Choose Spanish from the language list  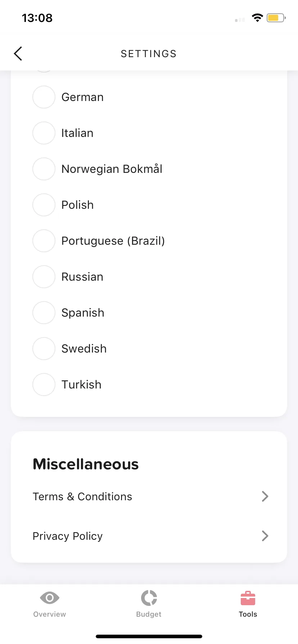(x=83, y=313)
